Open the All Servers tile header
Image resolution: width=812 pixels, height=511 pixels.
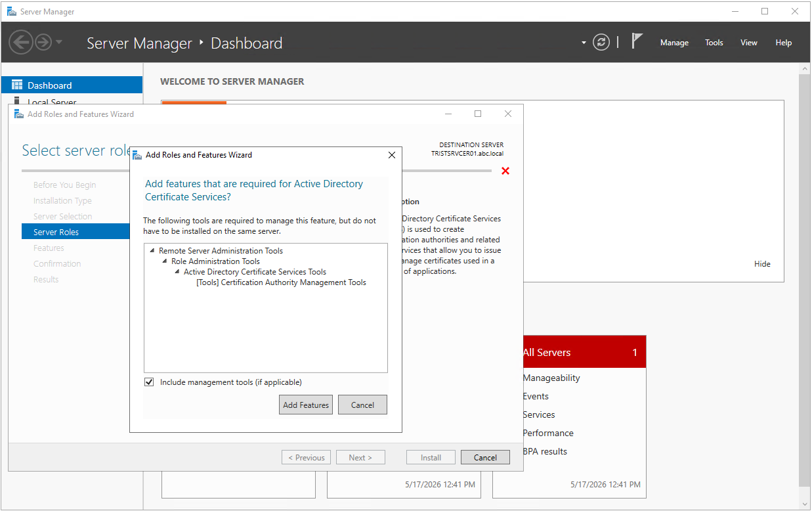[x=585, y=352]
